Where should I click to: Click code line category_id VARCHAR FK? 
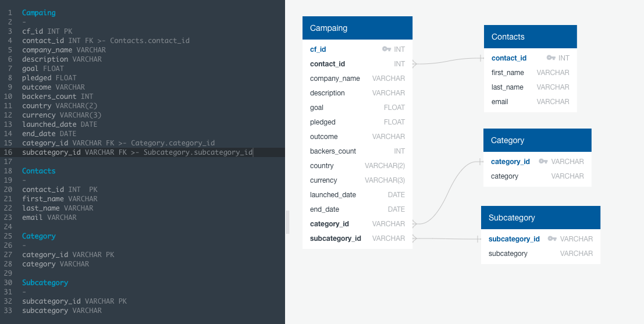tap(118, 143)
